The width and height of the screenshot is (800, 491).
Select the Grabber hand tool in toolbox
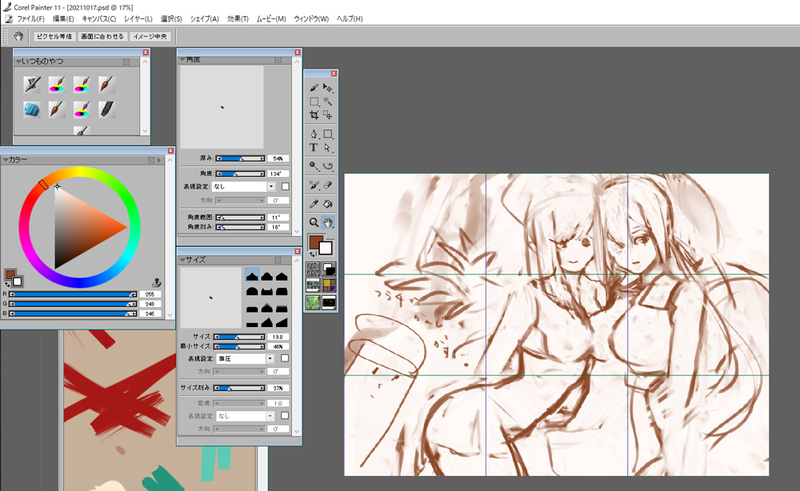328,222
